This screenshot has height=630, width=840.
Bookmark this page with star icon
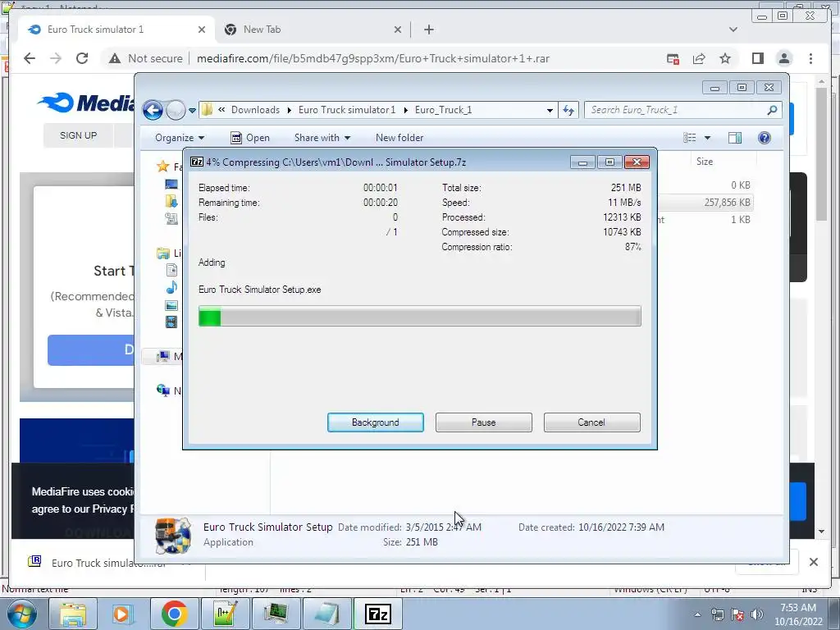point(725,58)
